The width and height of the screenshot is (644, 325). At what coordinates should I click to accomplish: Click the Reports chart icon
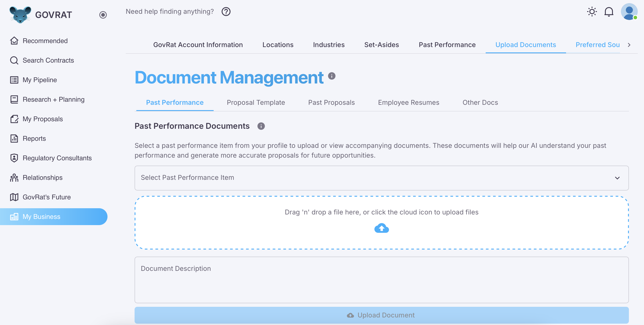14,138
